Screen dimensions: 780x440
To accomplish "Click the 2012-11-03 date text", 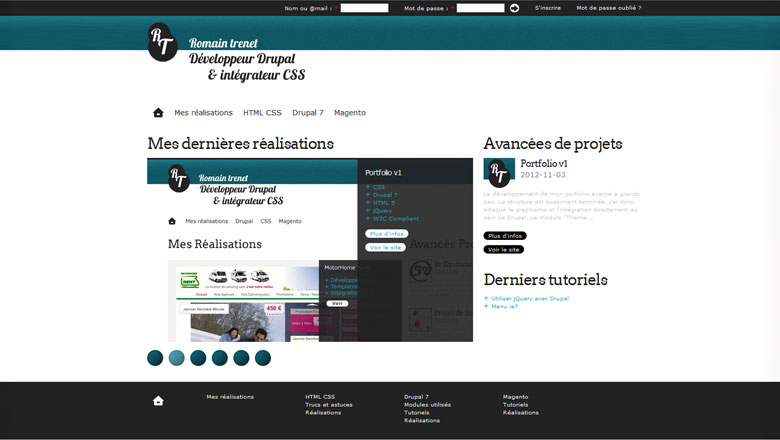I will (x=543, y=175).
